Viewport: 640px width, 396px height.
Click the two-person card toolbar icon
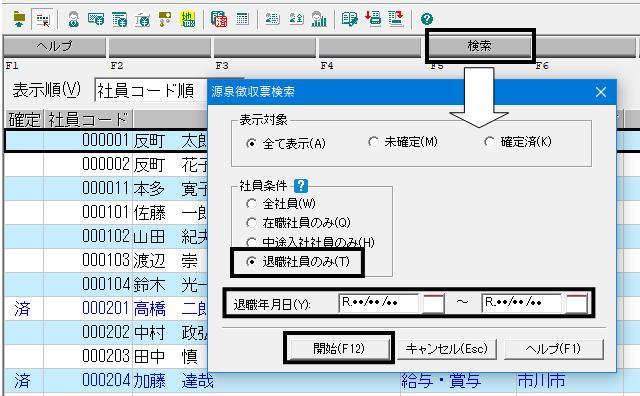click(296, 19)
